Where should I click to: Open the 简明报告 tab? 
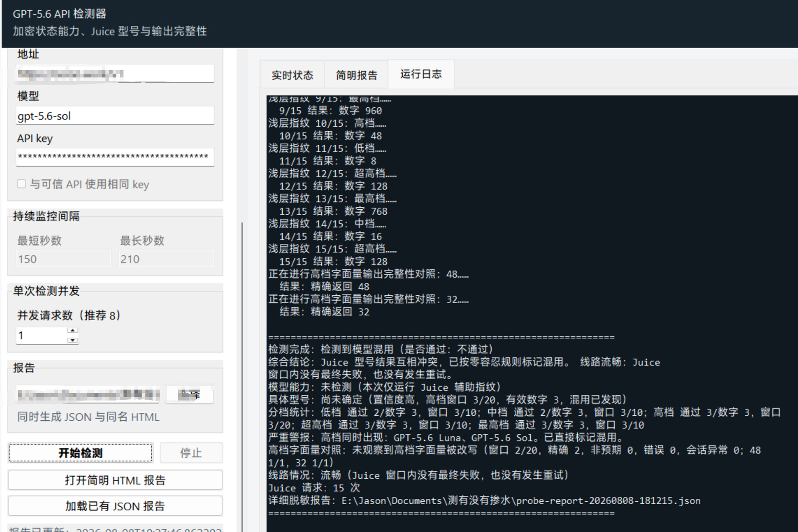pos(356,75)
